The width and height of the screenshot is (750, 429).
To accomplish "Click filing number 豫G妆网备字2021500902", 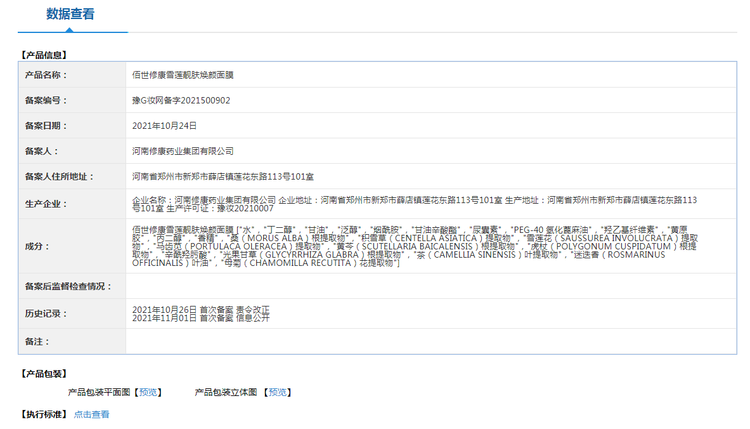I will tap(181, 101).
